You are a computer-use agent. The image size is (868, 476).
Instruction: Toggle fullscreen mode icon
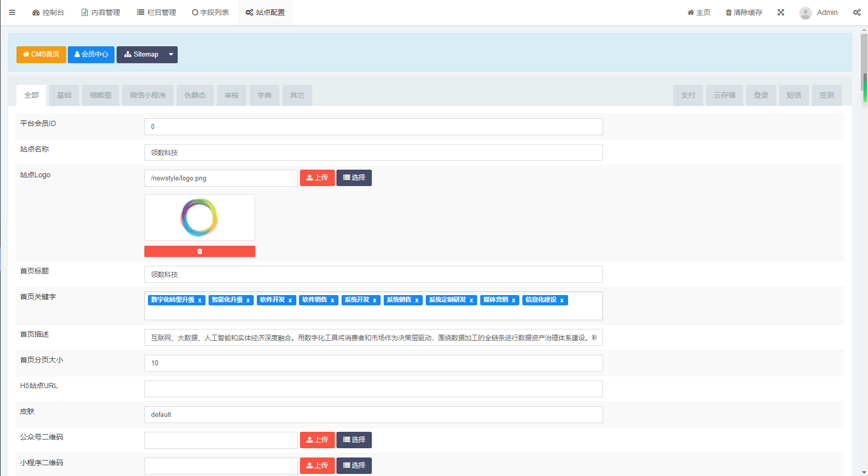tap(781, 12)
